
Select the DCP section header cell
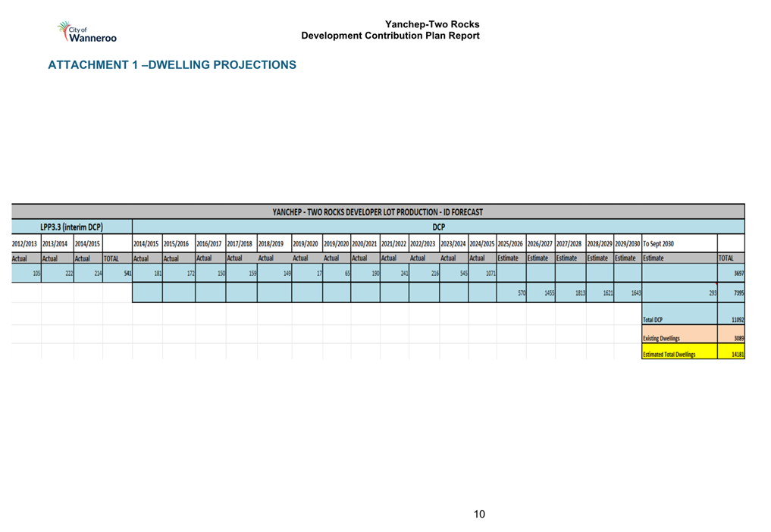click(437, 227)
